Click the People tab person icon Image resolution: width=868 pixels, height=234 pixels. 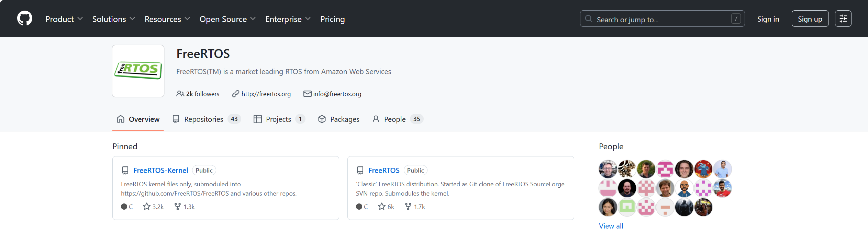coord(376,119)
